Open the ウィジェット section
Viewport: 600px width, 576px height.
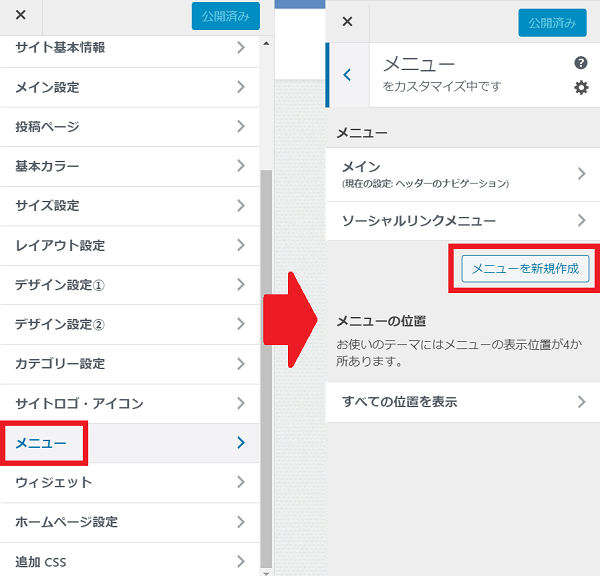pyautogui.click(x=54, y=482)
